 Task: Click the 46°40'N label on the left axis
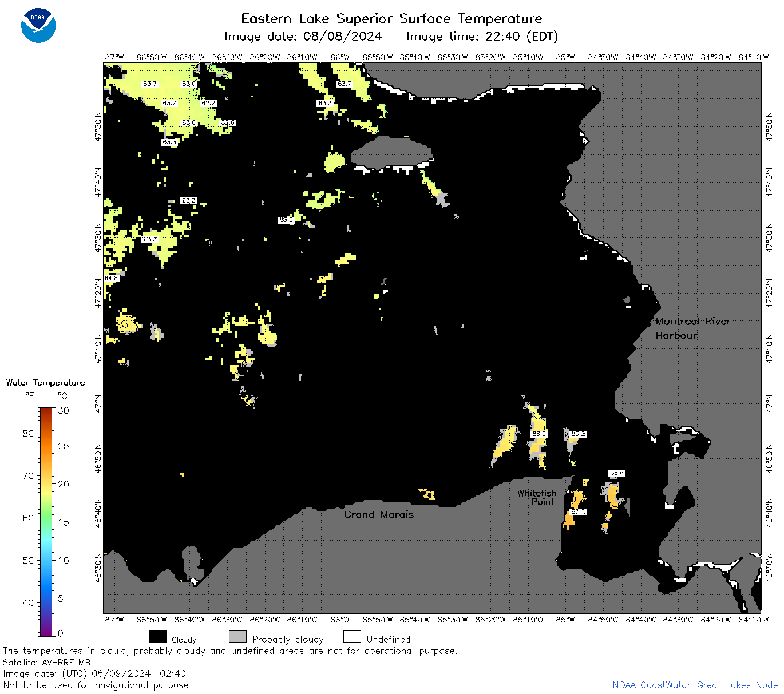click(98, 512)
